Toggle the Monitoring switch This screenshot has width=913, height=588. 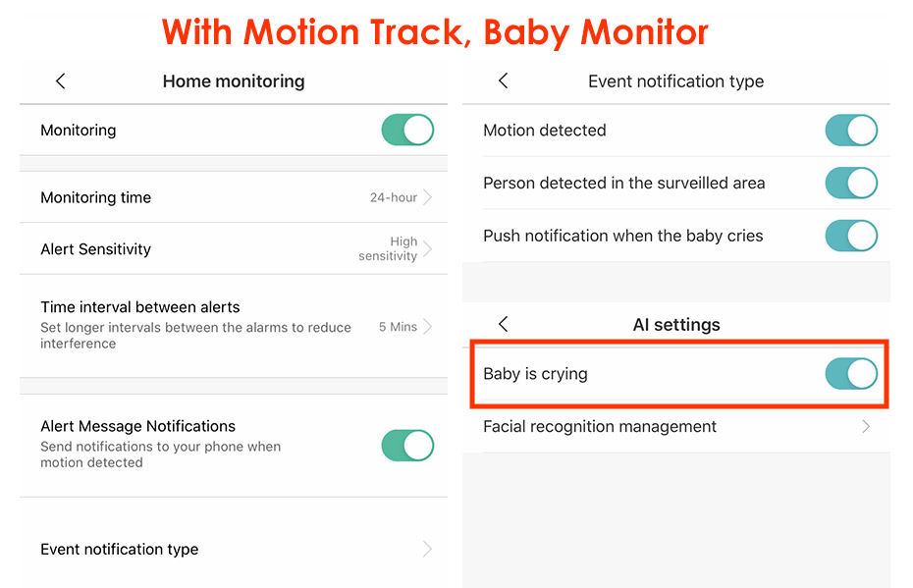(407, 131)
